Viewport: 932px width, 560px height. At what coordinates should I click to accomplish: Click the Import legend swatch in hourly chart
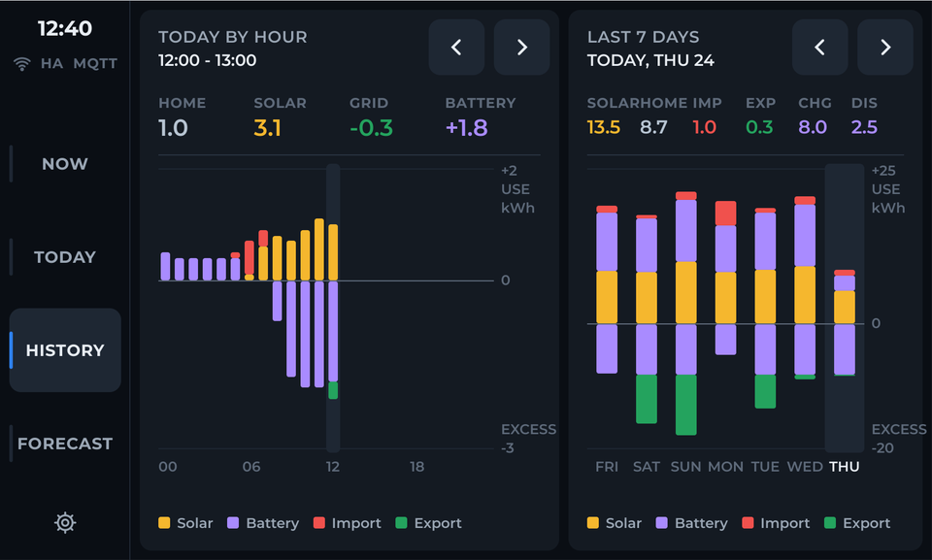pos(319,522)
